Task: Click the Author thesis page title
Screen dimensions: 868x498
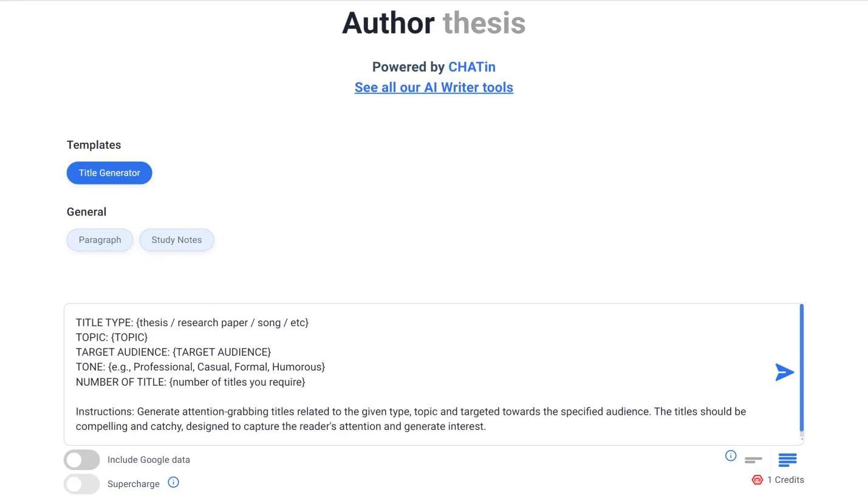Action: pyautogui.click(x=434, y=23)
